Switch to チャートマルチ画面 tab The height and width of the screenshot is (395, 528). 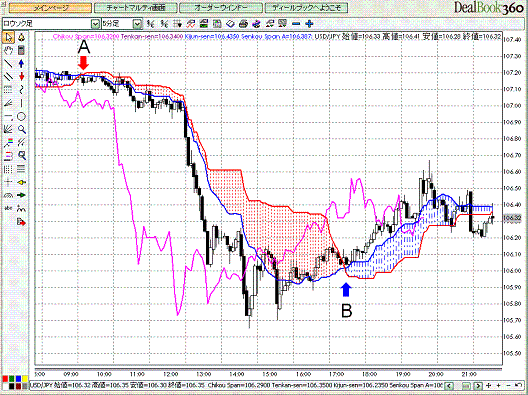(136, 8)
